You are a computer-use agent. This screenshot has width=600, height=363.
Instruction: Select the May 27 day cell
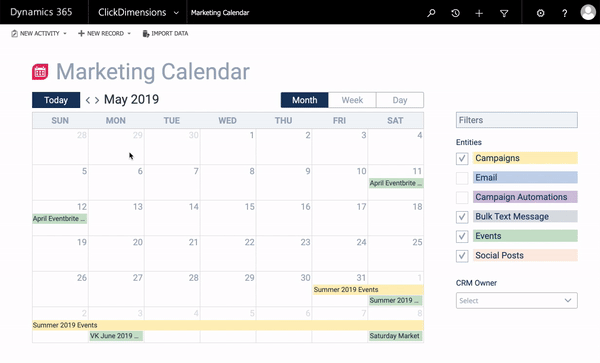tap(116, 289)
